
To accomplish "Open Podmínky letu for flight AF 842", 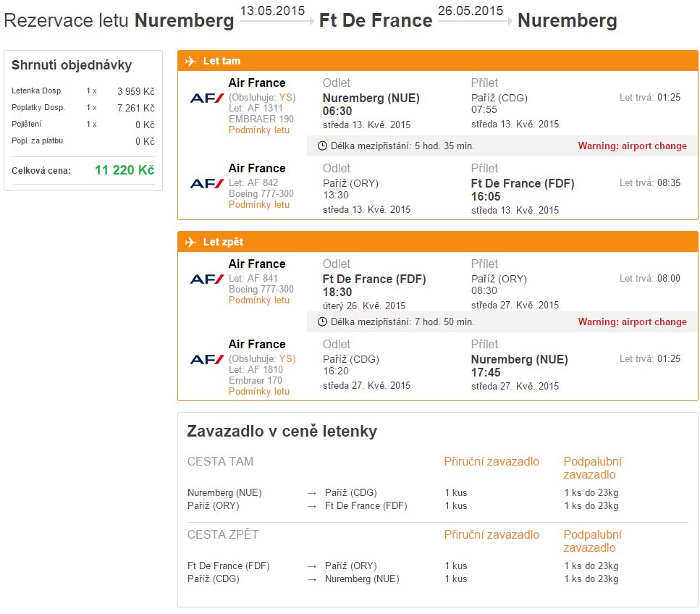I will [259, 204].
